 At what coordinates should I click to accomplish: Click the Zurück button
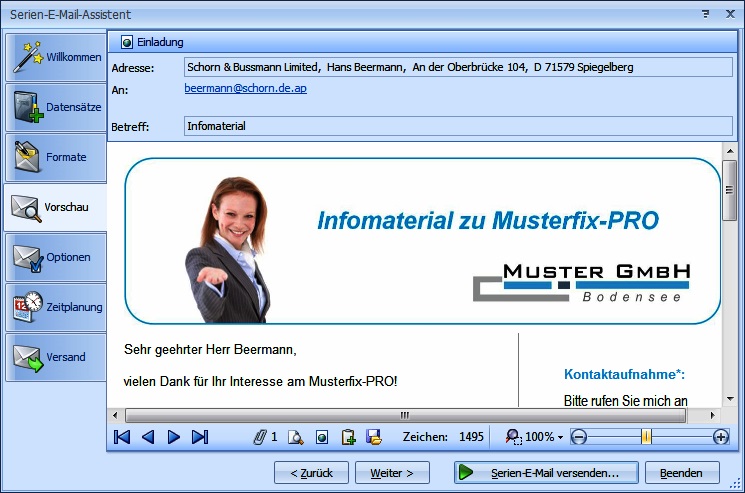coord(311,473)
